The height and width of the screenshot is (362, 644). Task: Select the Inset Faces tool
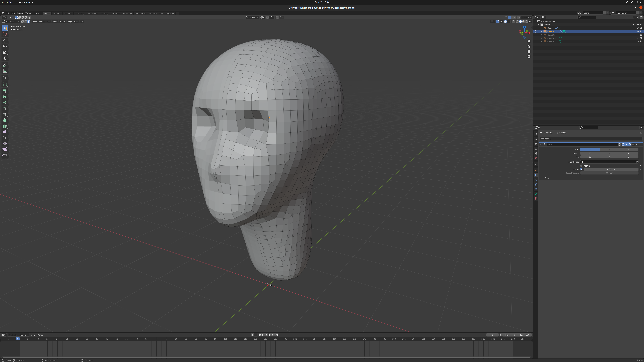[5, 97]
